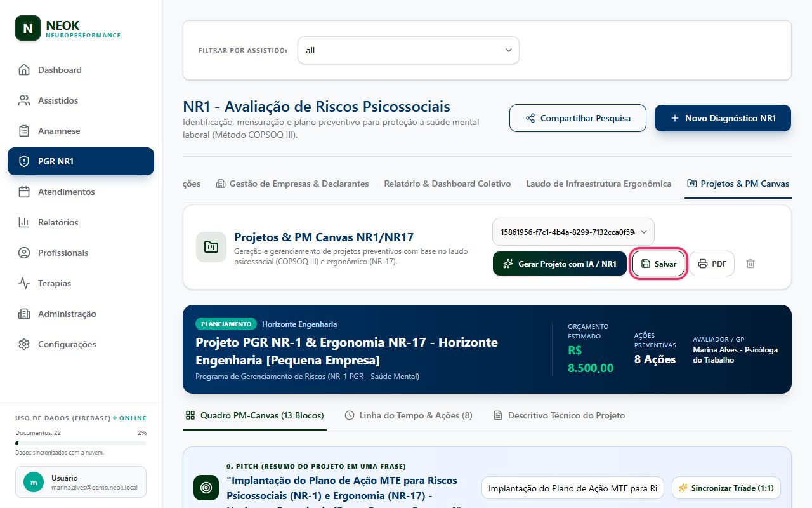Click the PLANEJAMENTO status badge
This screenshot has height=508, width=812.
coord(226,324)
